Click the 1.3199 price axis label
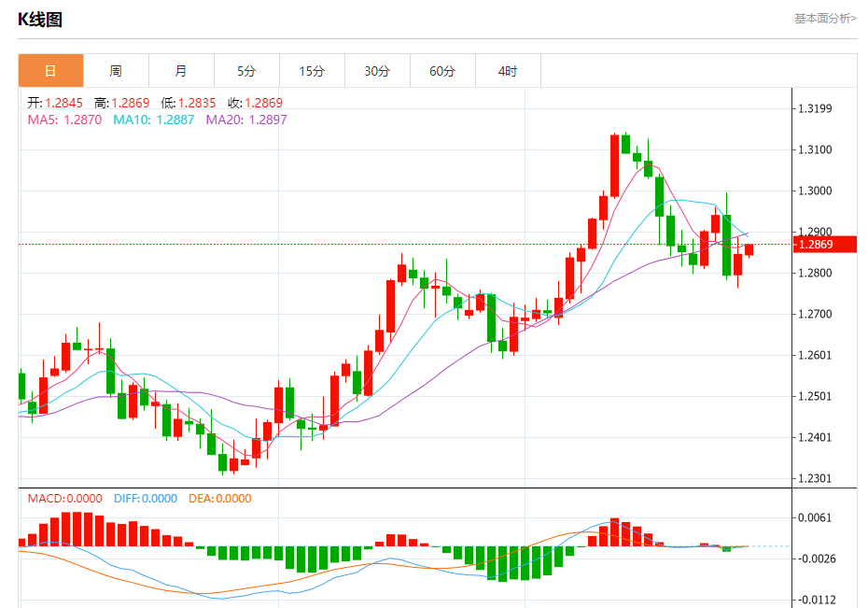The image size is (868, 608). (x=815, y=108)
